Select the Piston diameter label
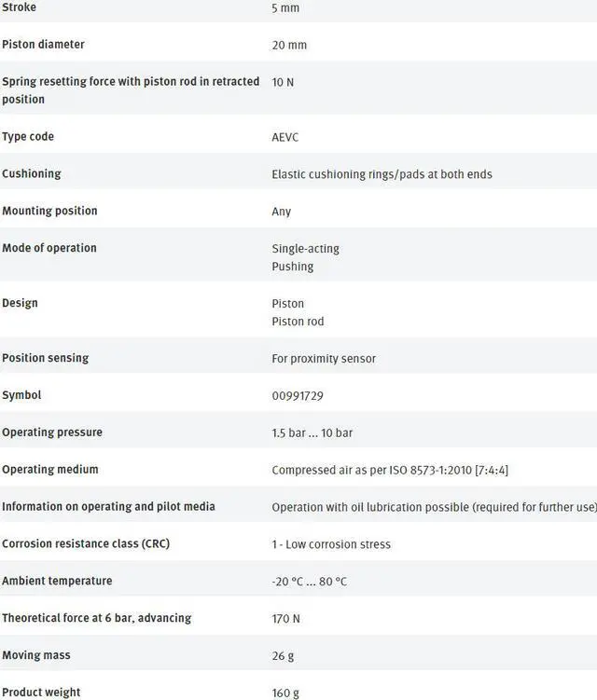The width and height of the screenshot is (597, 700). [43, 45]
